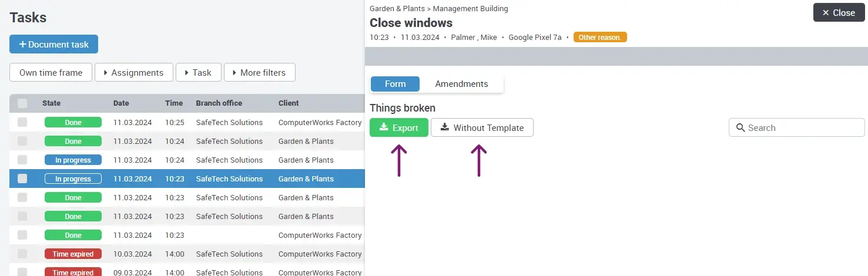This screenshot has width=868, height=276.
Task: Click the download icon on Without Template
Action: tap(445, 127)
